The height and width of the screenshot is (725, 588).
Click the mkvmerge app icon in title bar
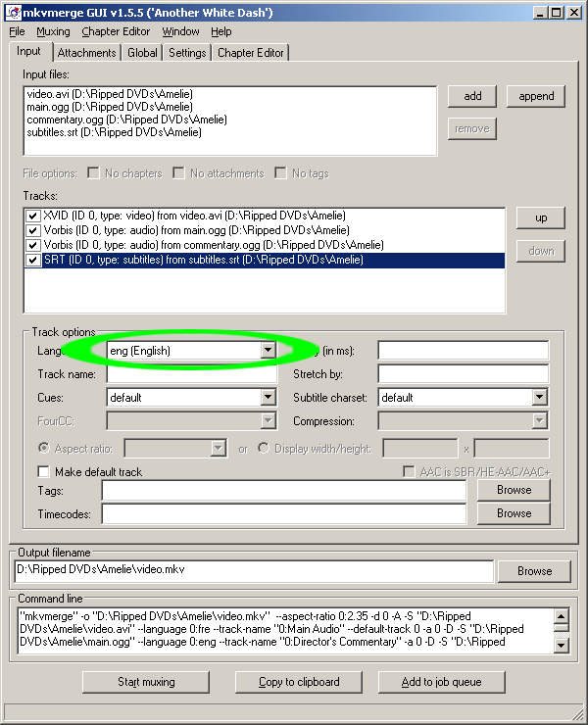pos(14,13)
